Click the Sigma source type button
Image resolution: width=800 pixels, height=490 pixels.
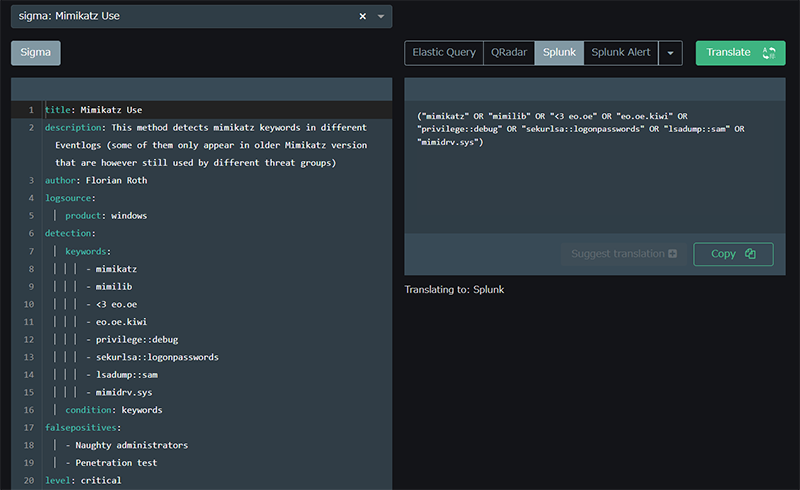[36, 53]
